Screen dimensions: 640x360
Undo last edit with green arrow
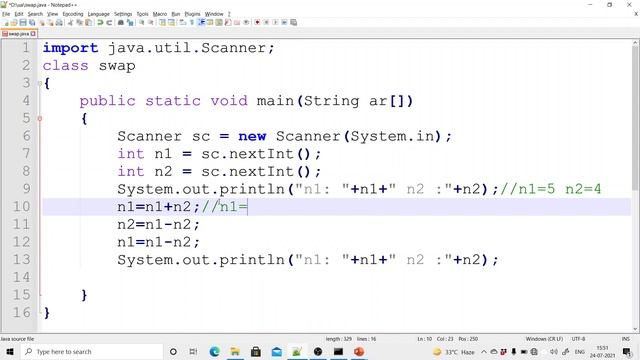click(100, 22)
